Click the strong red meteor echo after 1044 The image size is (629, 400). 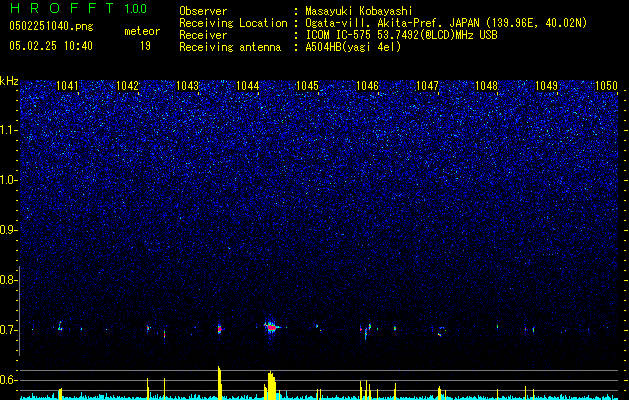click(272, 327)
